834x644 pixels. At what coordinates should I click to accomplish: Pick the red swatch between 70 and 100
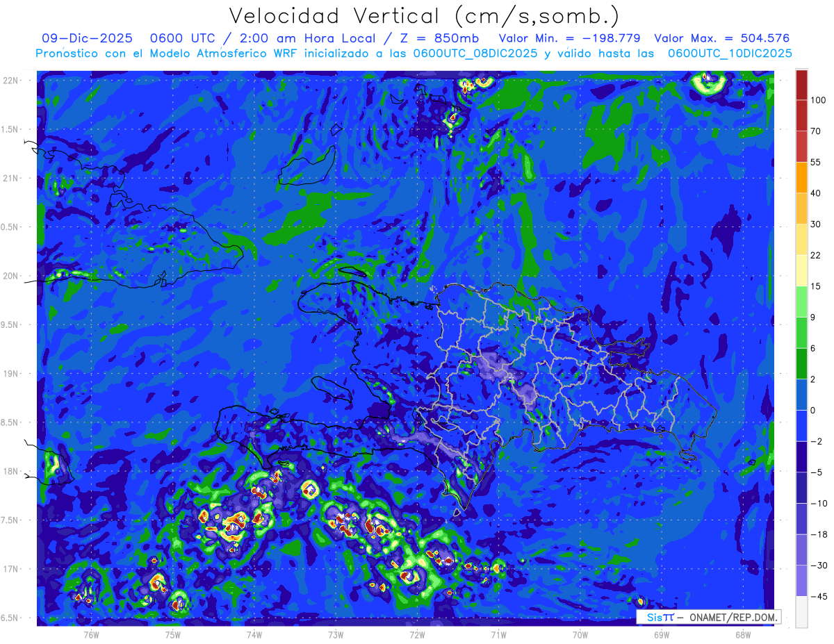[801, 115]
